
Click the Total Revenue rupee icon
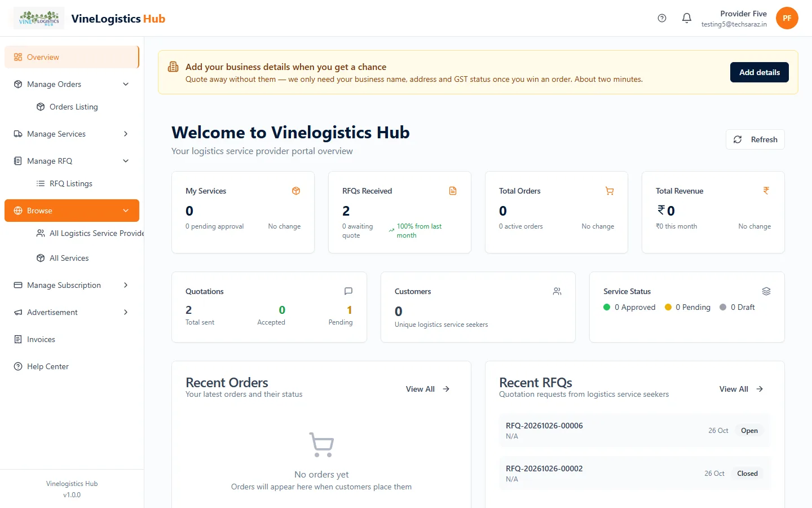click(x=766, y=191)
